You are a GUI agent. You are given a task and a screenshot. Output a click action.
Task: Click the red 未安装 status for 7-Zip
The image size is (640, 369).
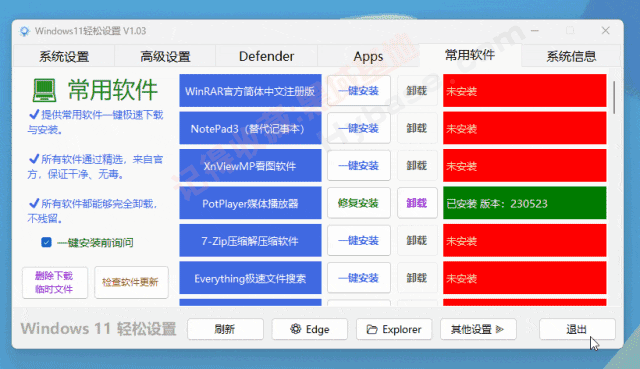(x=524, y=241)
